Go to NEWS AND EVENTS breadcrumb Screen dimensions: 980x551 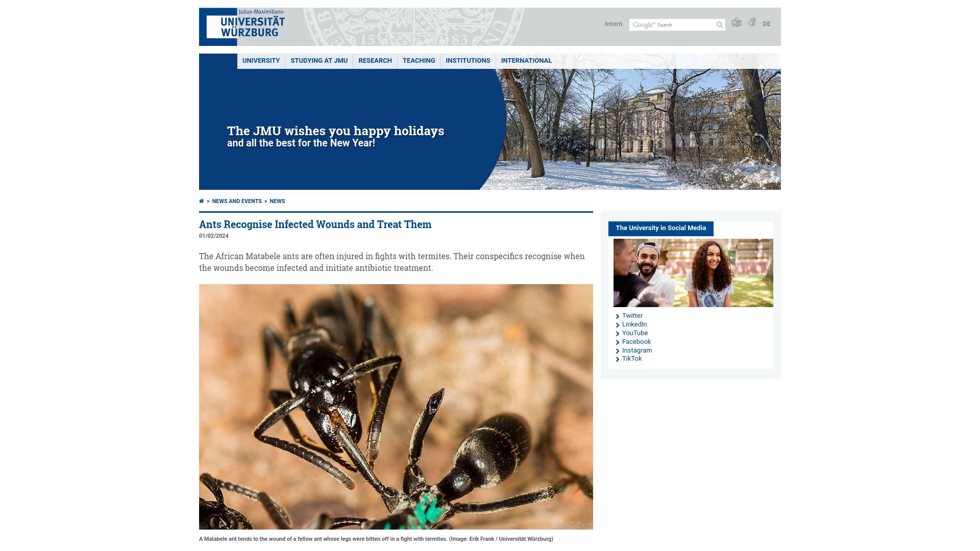click(x=237, y=202)
